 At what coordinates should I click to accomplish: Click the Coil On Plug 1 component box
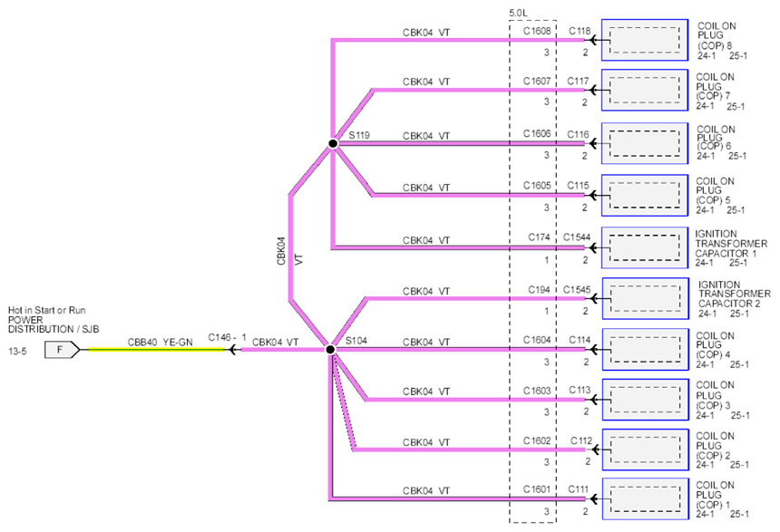click(645, 498)
